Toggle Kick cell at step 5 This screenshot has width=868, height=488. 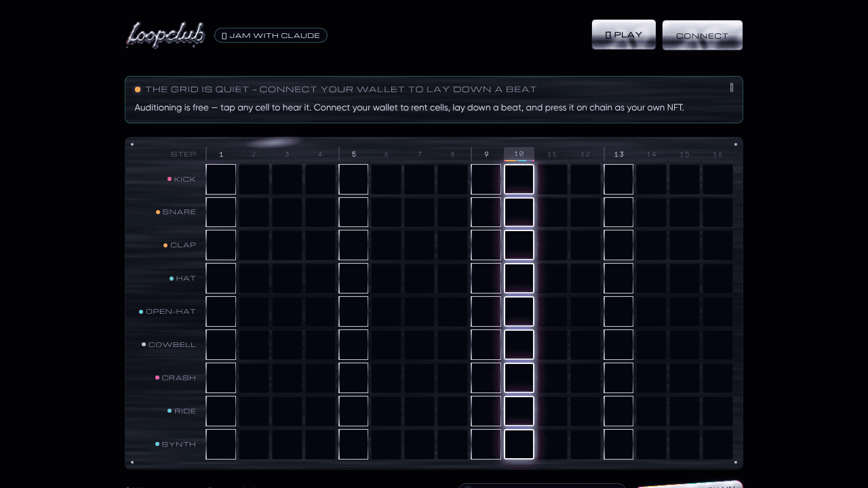(353, 179)
